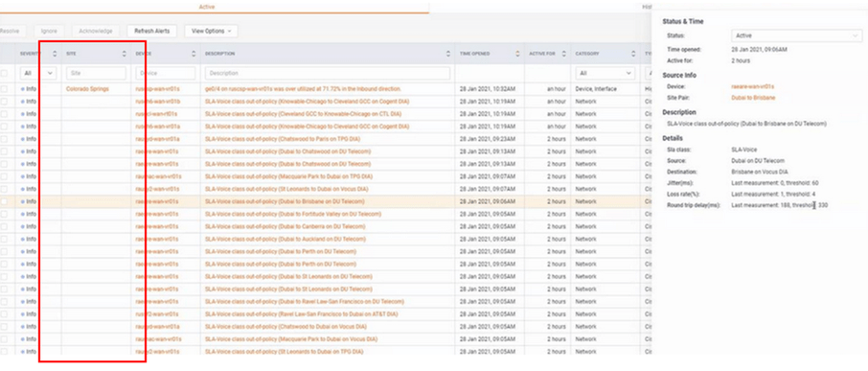
Task: Open the View Options dropdown
Action: point(212,31)
